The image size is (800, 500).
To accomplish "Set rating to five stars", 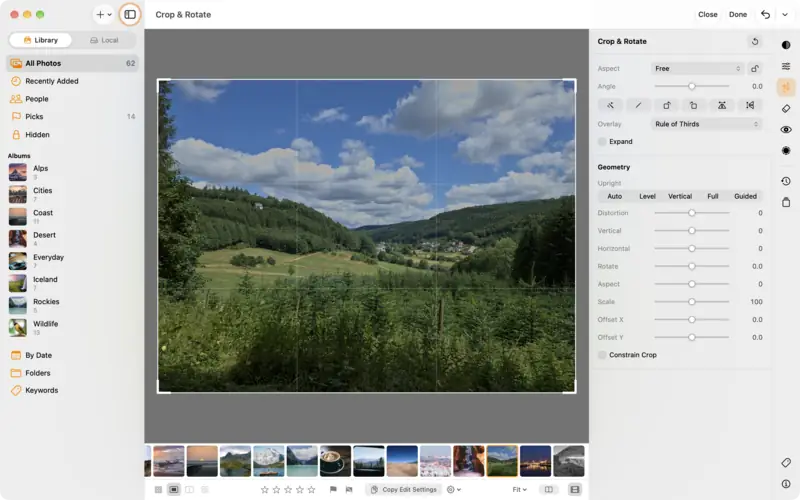I will click(x=311, y=489).
